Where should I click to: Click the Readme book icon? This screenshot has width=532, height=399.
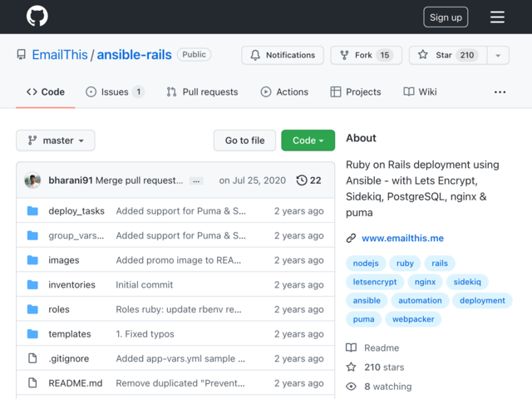(x=352, y=348)
